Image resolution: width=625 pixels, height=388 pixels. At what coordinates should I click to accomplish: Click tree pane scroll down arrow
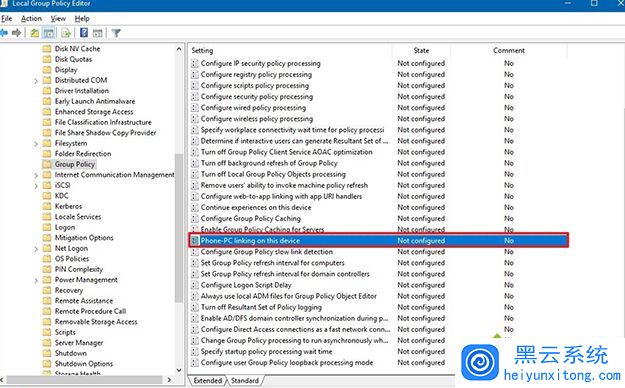tap(179, 370)
